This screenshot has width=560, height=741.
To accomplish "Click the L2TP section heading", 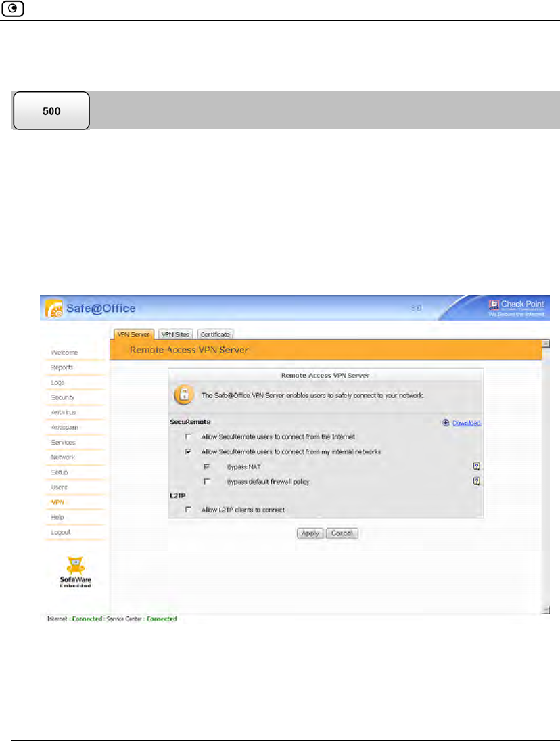I will pos(178,496).
